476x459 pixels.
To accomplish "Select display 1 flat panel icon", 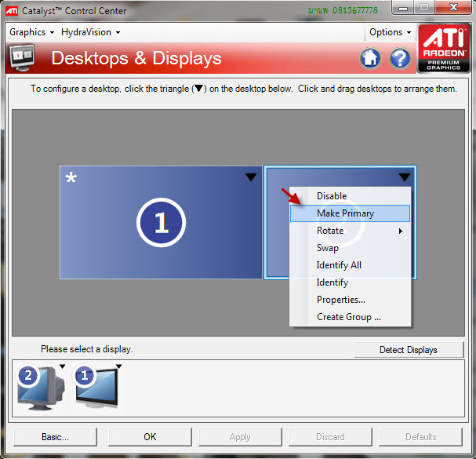I will point(96,386).
